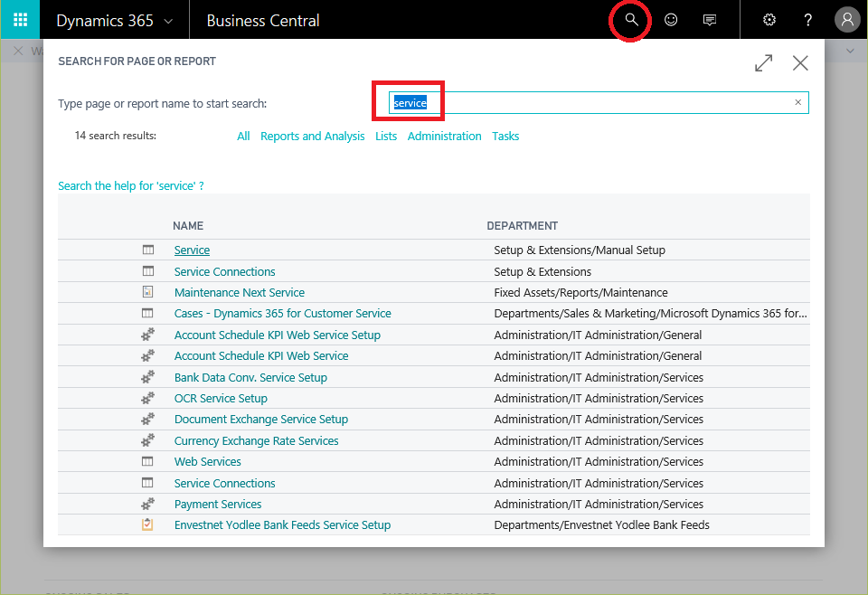This screenshot has height=595, width=868.
Task: Open OCR Service Setup
Action: pos(221,399)
